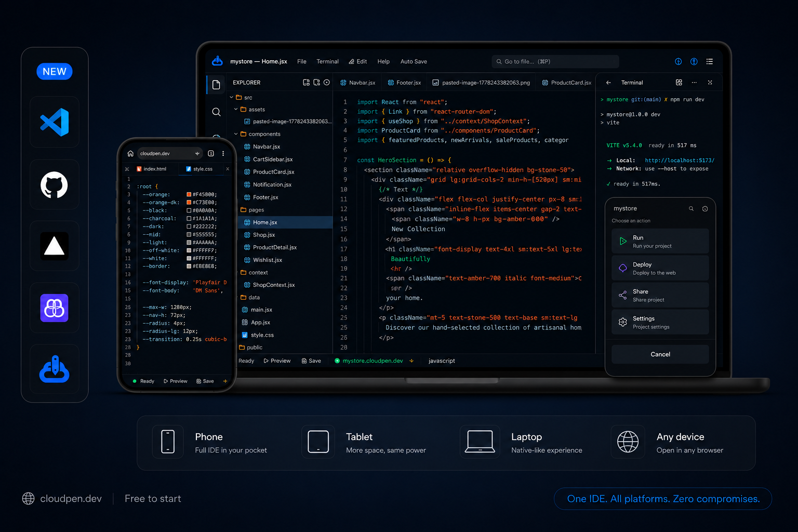Open the File menu
The height and width of the screenshot is (532, 798).
tap(302, 61)
